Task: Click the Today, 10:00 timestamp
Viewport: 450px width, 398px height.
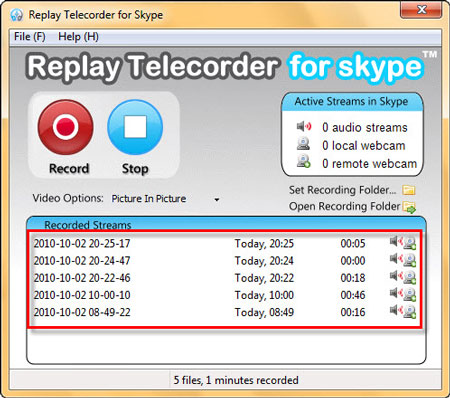Action: (x=264, y=295)
